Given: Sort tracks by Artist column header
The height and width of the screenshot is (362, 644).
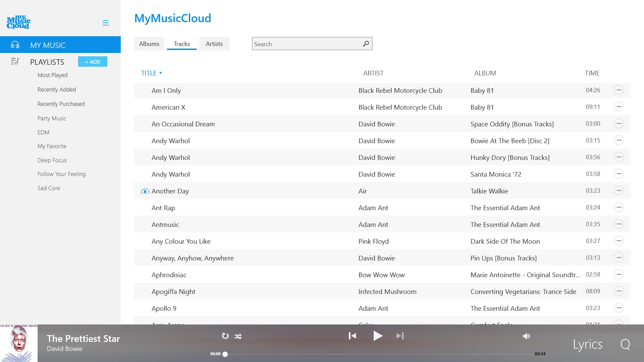Looking at the screenshot, I should tap(373, 73).
